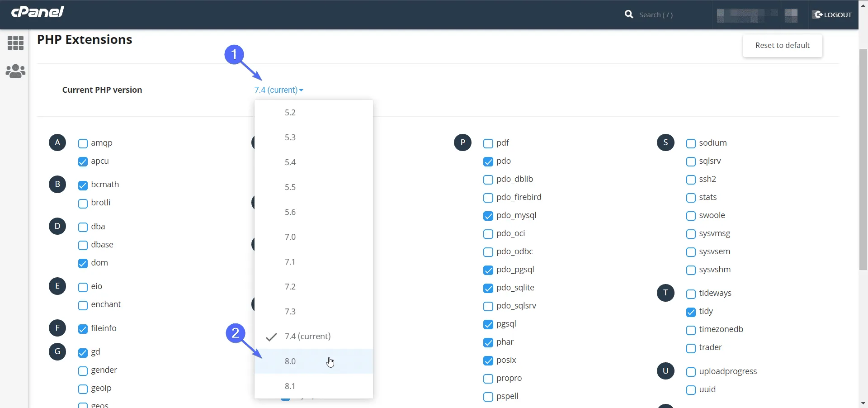Enable the sodium extension

click(691, 143)
